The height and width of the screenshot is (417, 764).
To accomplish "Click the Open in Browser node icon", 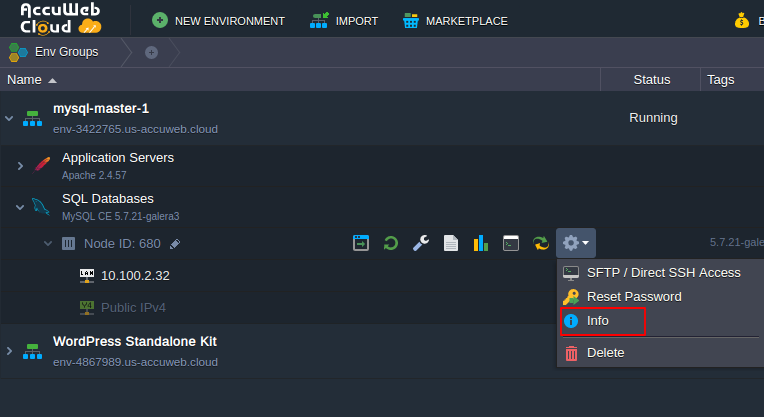I will [x=361, y=243].
